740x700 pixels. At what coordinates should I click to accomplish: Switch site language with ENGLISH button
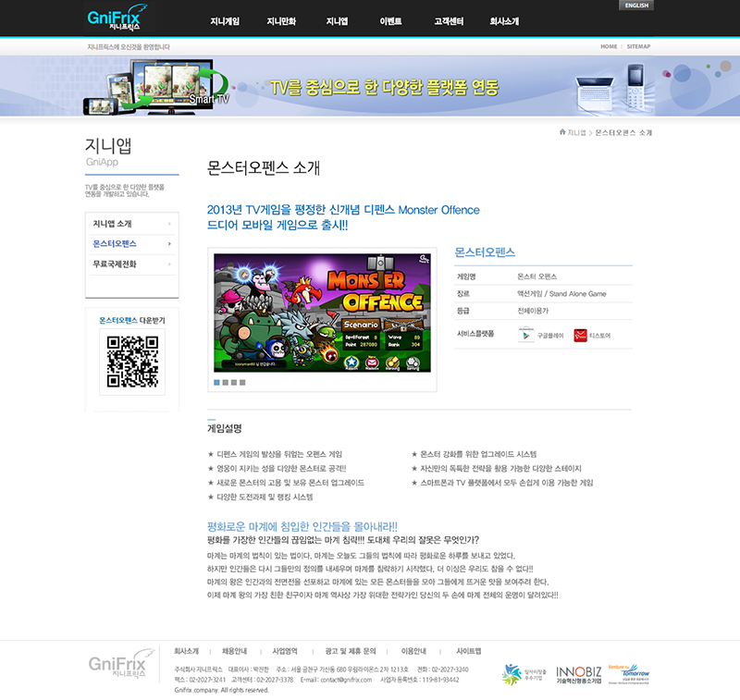636,6
